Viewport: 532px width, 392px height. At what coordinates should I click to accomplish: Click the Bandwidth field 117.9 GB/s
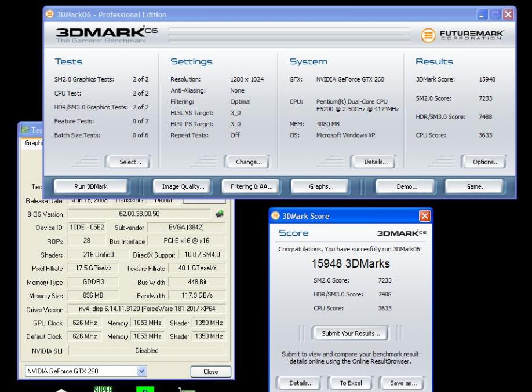197,295
